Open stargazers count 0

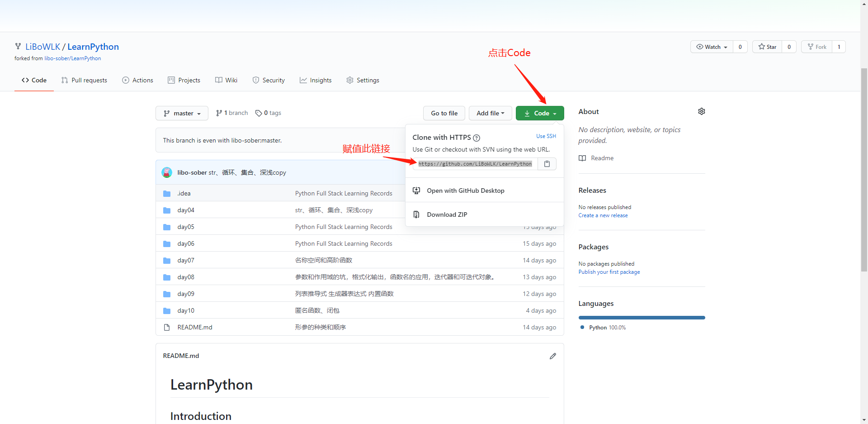coord(789,47)
